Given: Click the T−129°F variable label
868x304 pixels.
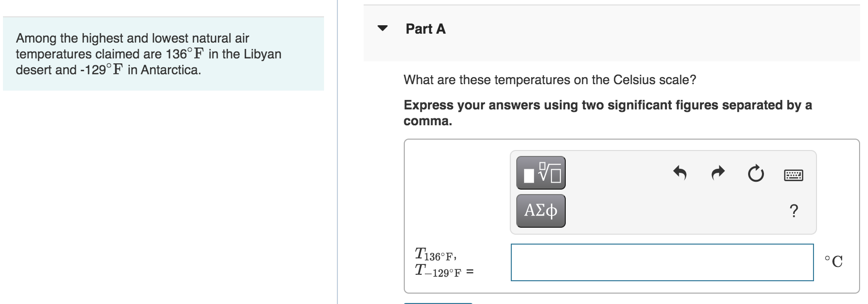Looking at the screenshot, I should [438, 271].
